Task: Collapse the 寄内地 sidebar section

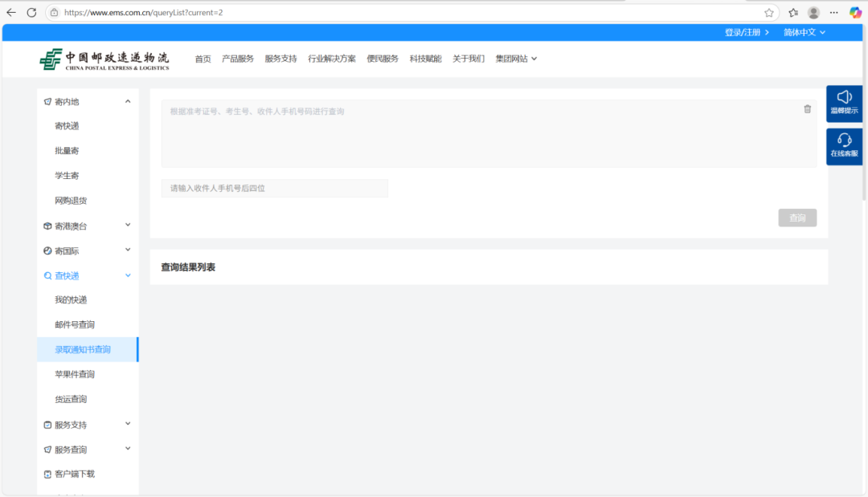Action: [x=126, y=101]
